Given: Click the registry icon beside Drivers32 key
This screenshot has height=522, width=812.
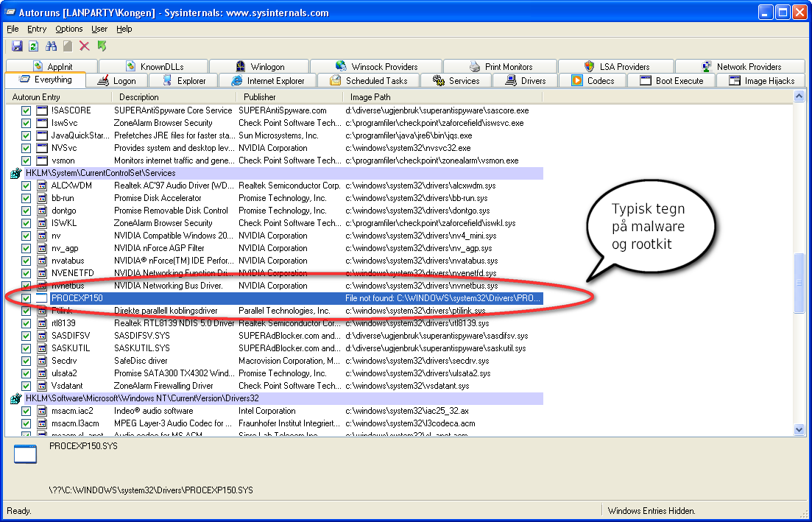Looking at the screenshot, I should pyautogui.click(x=16, y=398).
